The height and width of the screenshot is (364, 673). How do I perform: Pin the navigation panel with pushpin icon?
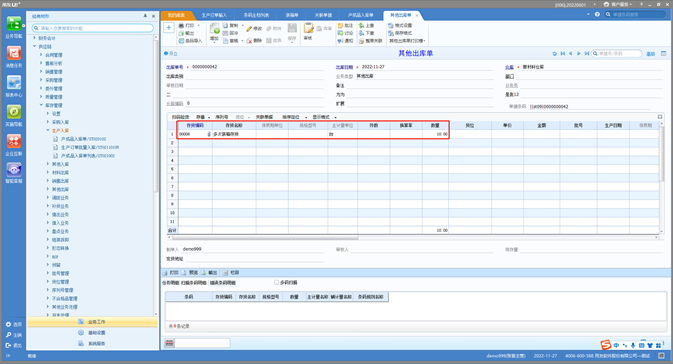pyautogui.click(x=145, y=16)
